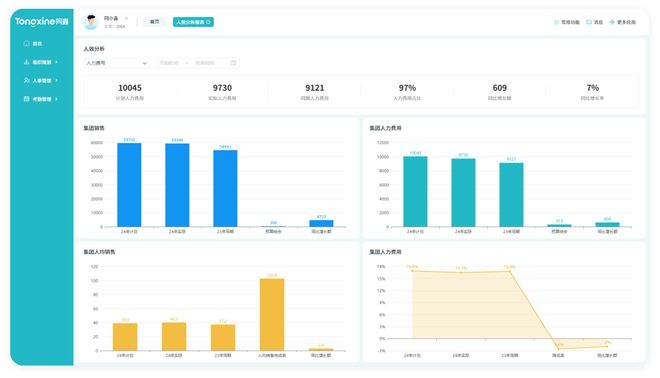This screenshot has height=378, width=660.
Task: Select the teal 人效分析报表 tab
Action: (x=193, y=22)
